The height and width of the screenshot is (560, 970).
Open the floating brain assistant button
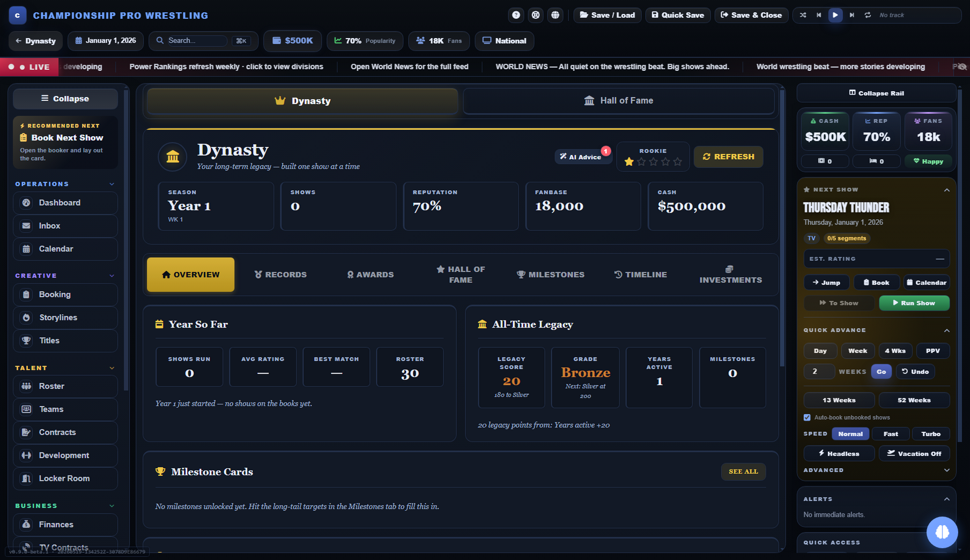pyautogui.click(x=942, y=532)
